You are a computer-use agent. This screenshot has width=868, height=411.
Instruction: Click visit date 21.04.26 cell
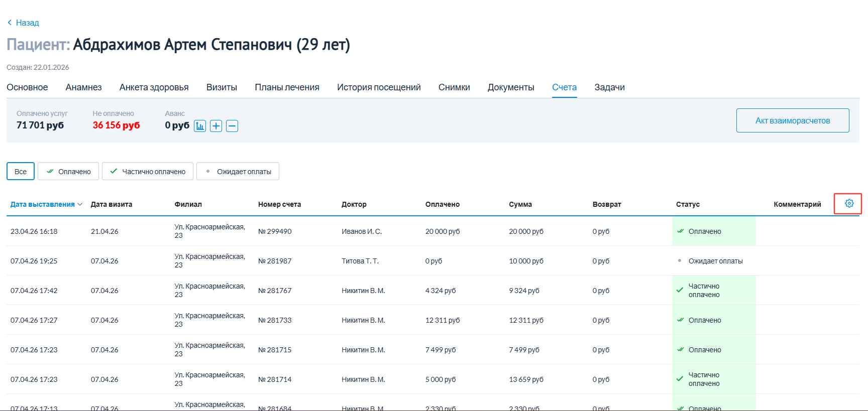[104, 231]
